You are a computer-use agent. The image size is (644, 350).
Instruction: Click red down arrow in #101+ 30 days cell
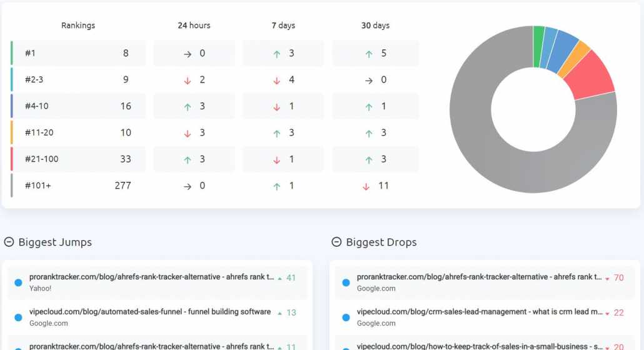[366, 186]
